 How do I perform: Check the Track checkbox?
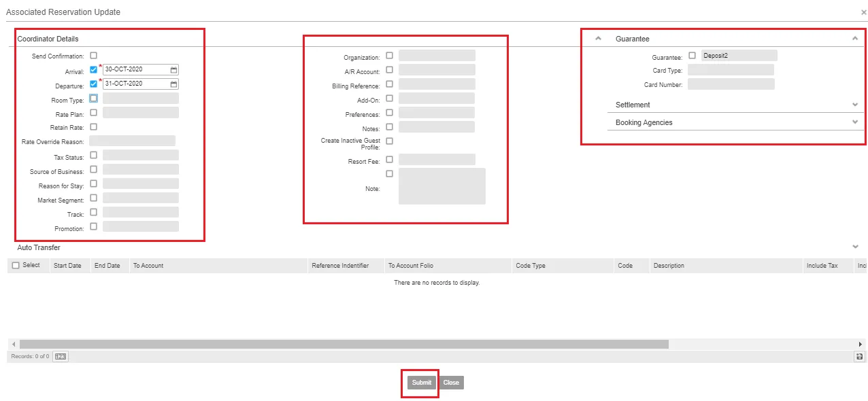(94, 212)
